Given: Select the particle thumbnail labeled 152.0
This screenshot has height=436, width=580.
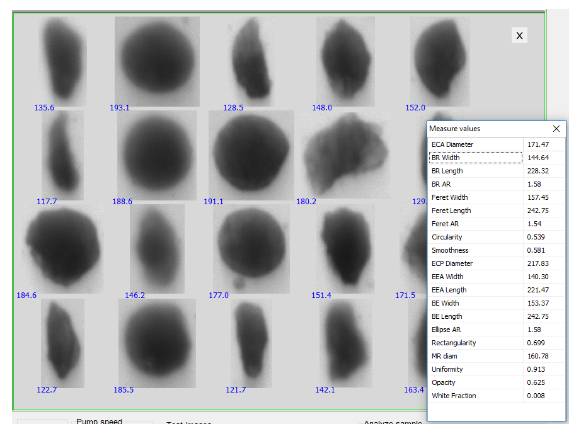Looking at the screenshot, I should (x=440, y=61).
